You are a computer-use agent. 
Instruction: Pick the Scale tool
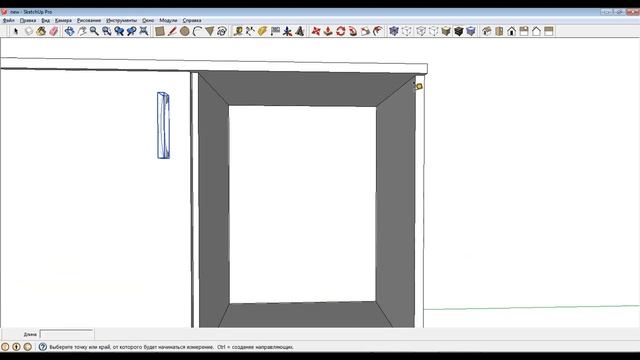click(x=365, y=31)
